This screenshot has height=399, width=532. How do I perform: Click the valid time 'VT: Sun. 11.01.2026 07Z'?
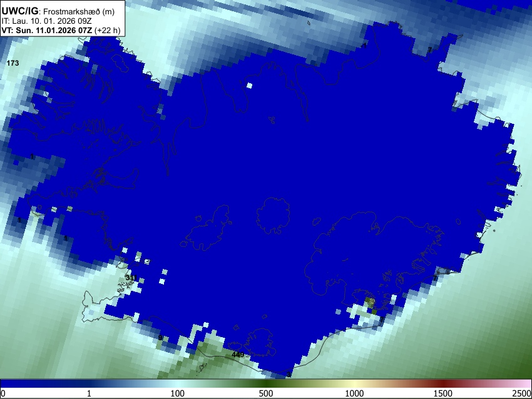click(x=47, y=30)
